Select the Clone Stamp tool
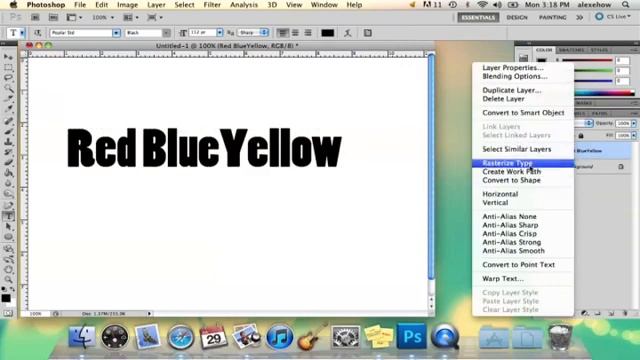640x360 pixels. (8, 142)
